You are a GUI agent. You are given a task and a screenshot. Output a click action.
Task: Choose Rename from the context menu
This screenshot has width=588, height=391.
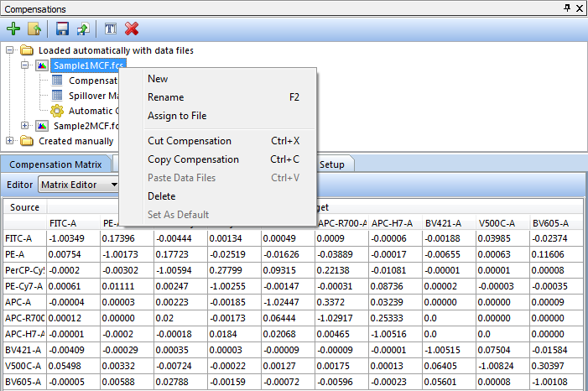click(x=165, y=97)
